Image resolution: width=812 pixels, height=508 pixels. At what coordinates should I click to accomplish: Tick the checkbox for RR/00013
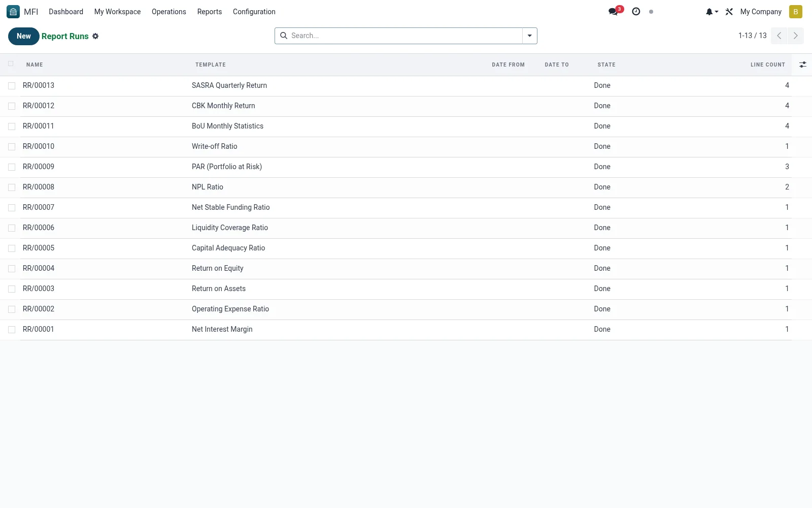point(12,86)
